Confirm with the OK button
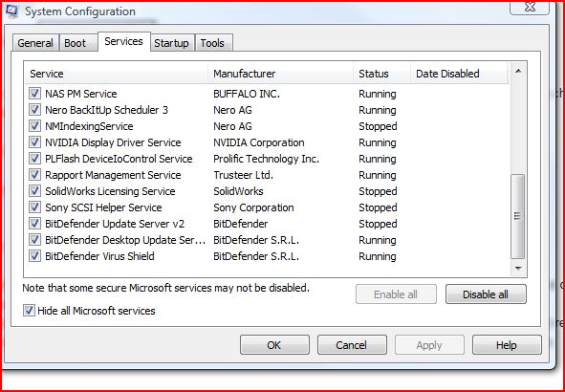 (274, 345)
